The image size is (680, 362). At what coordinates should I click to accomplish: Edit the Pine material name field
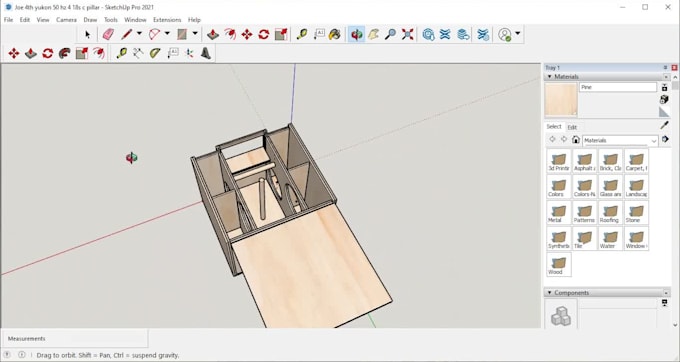click(x=618, y=87)
